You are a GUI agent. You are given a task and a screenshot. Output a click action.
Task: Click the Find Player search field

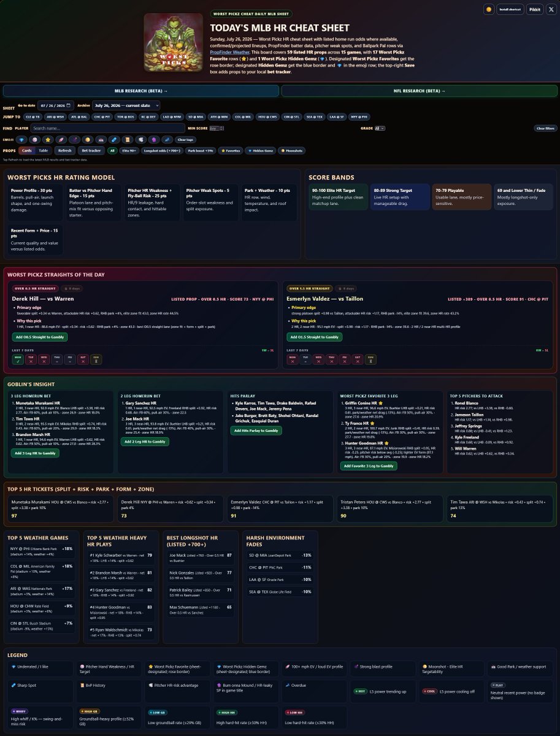pos(108,128)
